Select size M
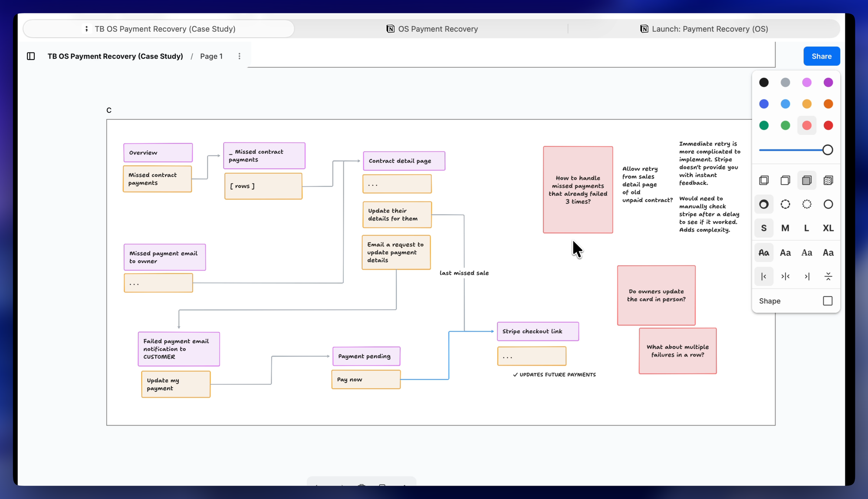868x499 pixels. point(785,228)
